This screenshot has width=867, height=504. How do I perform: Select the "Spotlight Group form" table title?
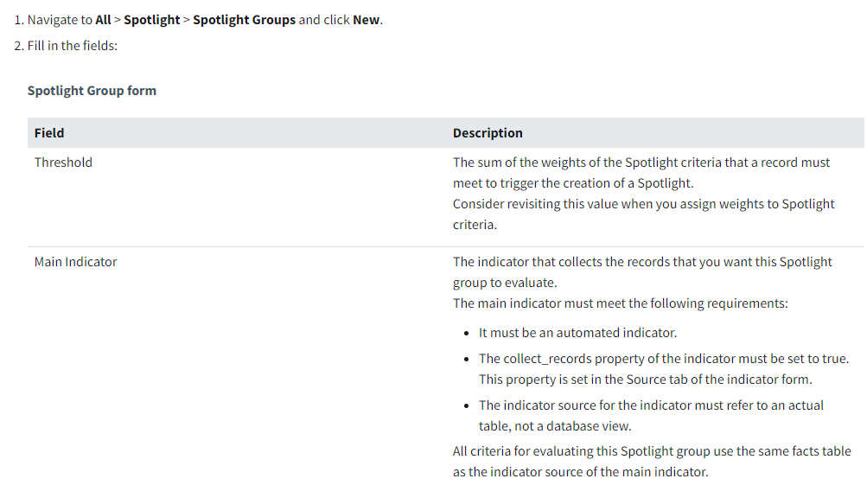tap(92, 91)
